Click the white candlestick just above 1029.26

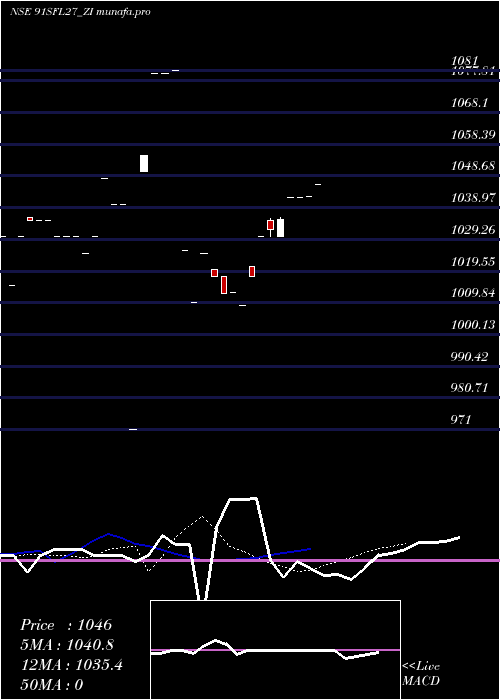(x=280, y=227)
